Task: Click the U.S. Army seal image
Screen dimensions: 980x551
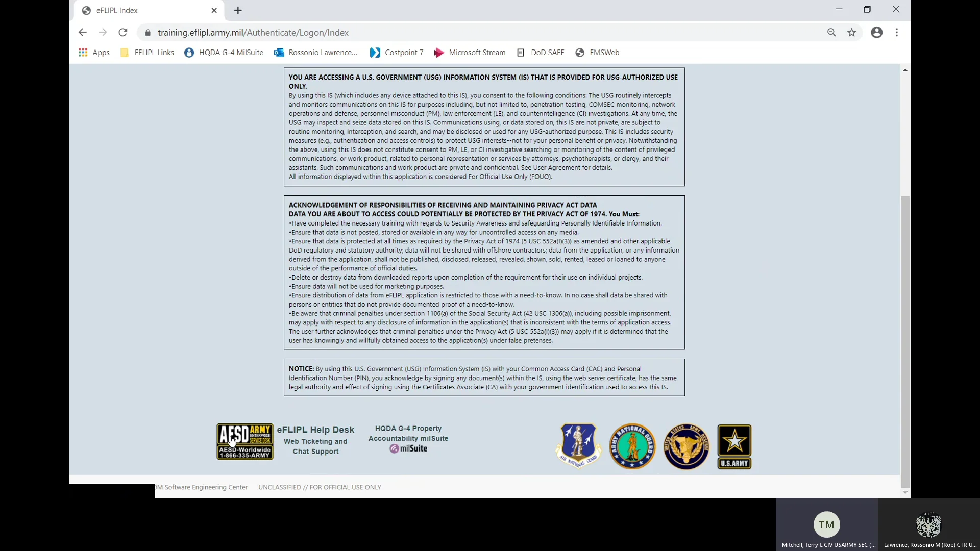Action: point(734,446)
